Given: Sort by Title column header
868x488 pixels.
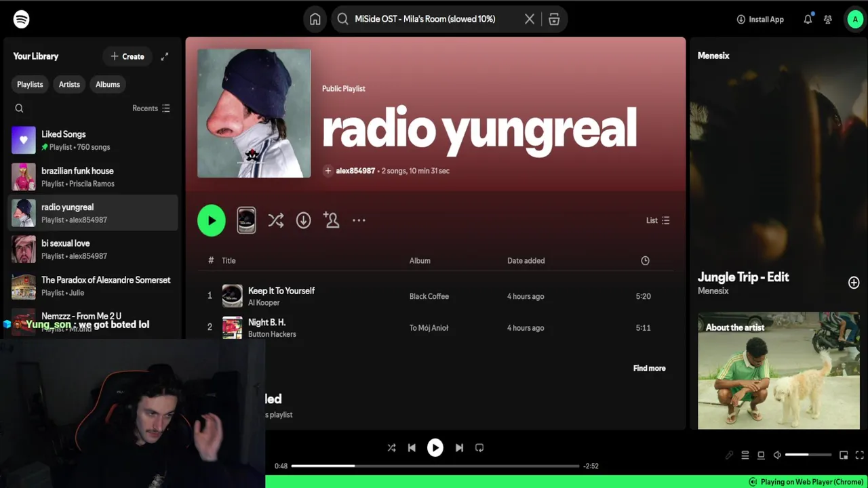Looking at the screenshot, I should click(x=229, y=260).
